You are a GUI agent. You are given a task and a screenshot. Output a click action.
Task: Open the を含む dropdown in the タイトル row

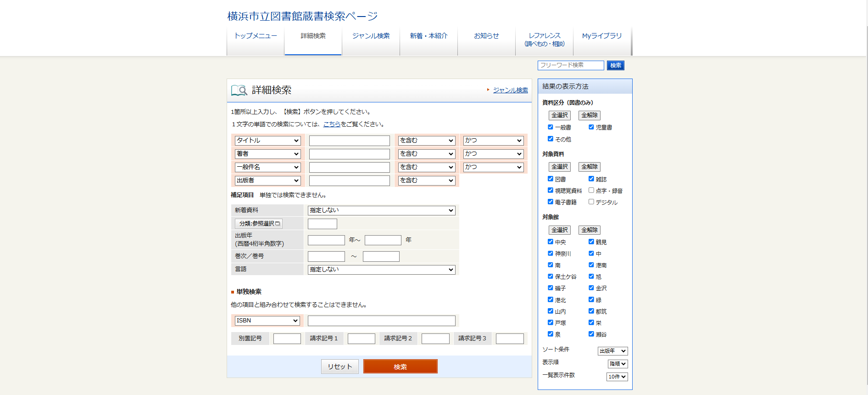(x=427, y=141)
